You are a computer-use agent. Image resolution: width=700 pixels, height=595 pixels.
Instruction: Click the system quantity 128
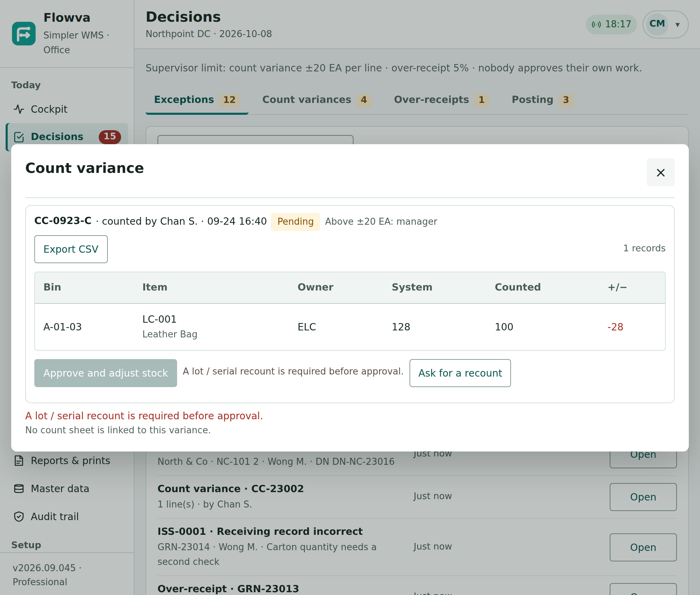click(401, 327)
